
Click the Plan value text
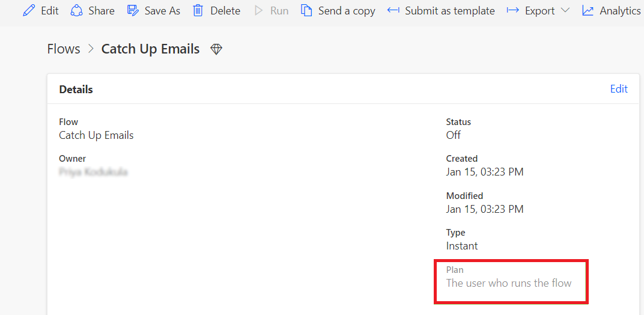click(x=509, y=283)
